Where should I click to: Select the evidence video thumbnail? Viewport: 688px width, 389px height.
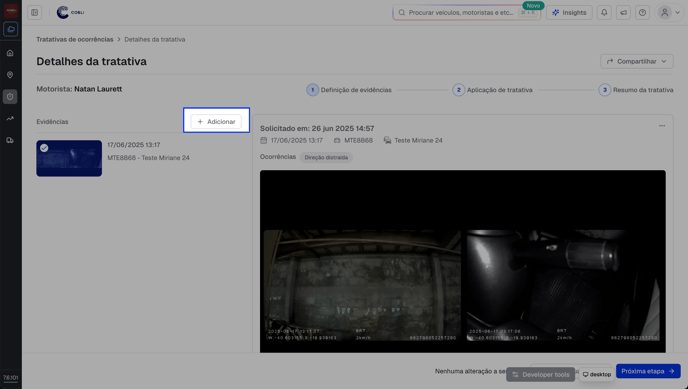[x=69, y=158]
